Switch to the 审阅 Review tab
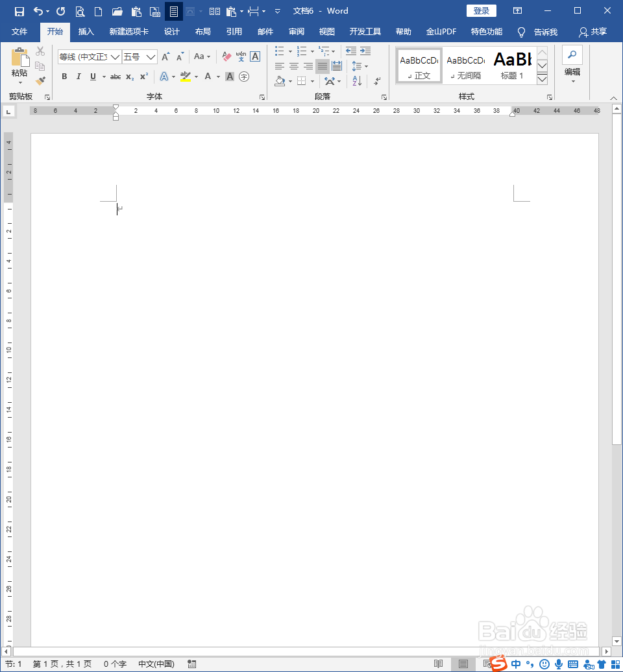 (297, 32)
